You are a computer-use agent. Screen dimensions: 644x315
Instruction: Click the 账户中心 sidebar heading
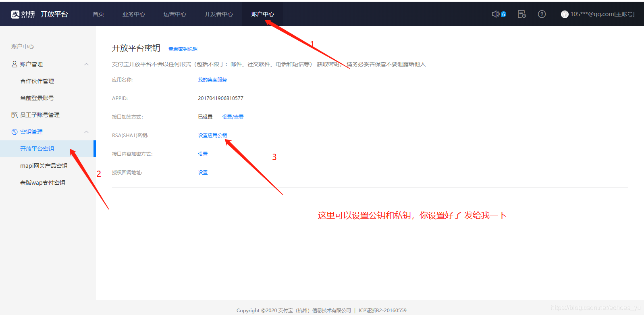click(23, 46)
